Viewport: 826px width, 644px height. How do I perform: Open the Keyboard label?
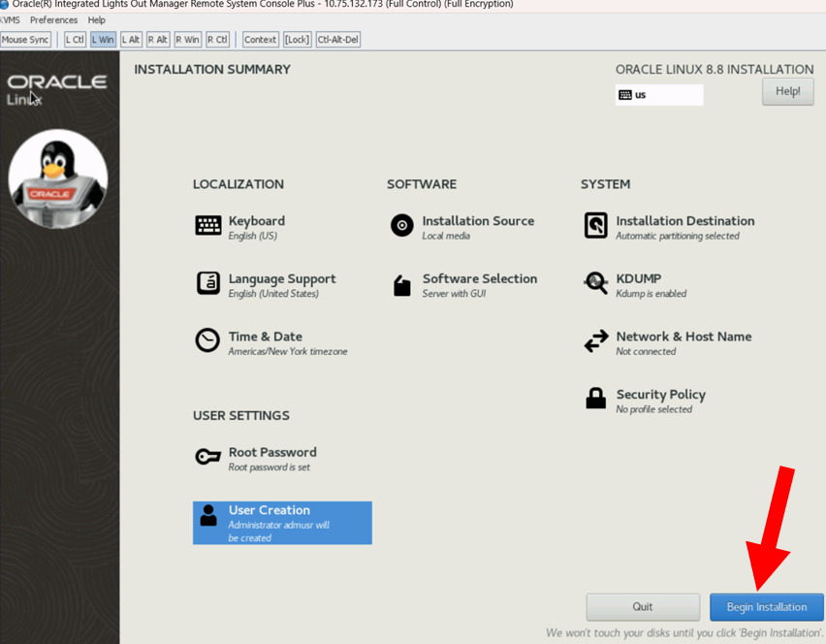257,221
